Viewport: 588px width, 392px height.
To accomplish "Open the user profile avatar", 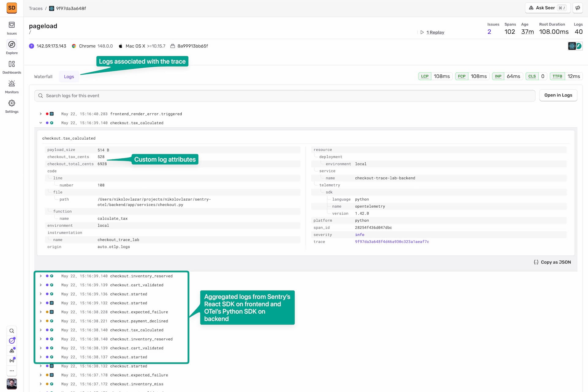I will (12, 384).
